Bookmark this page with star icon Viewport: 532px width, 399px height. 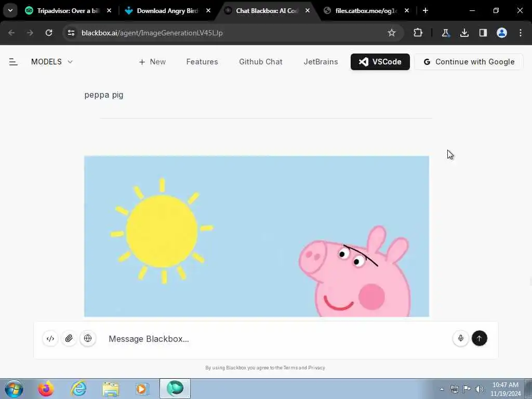pos(392,33)
